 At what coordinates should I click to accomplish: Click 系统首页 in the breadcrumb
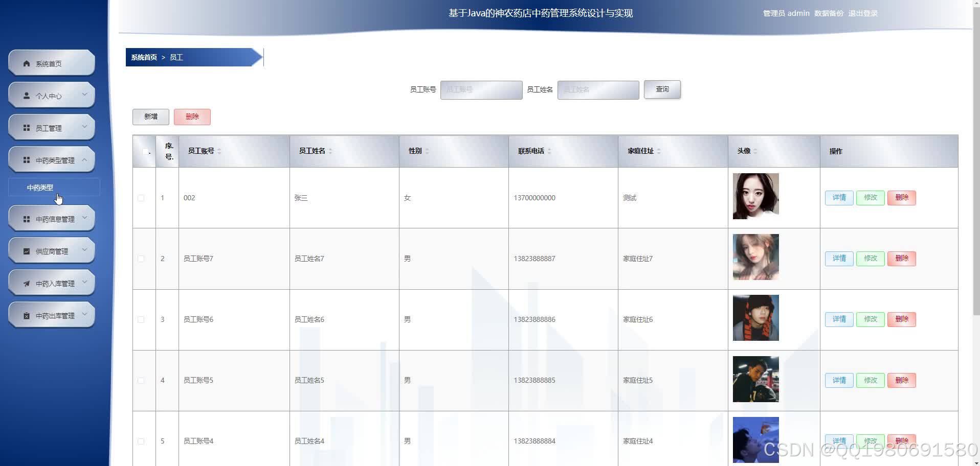coord(144,57)
